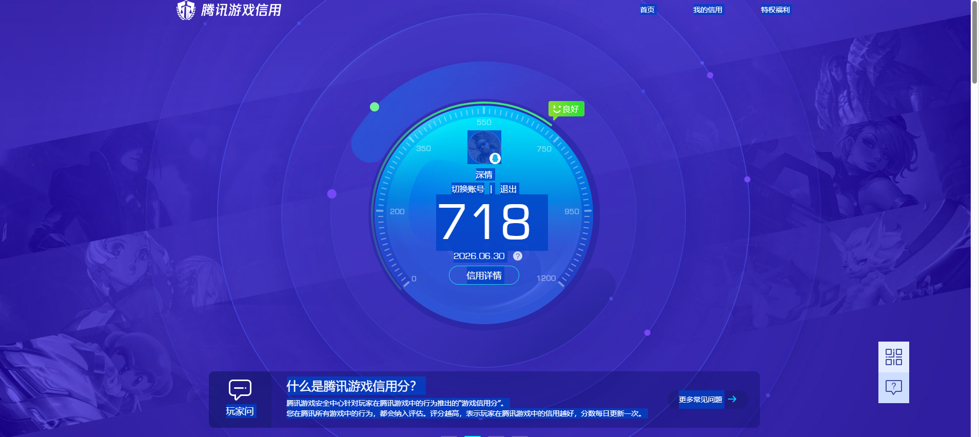The image size is (980, 437).
Task: Click the date 2026.06.30
Action: pos(479,256)
